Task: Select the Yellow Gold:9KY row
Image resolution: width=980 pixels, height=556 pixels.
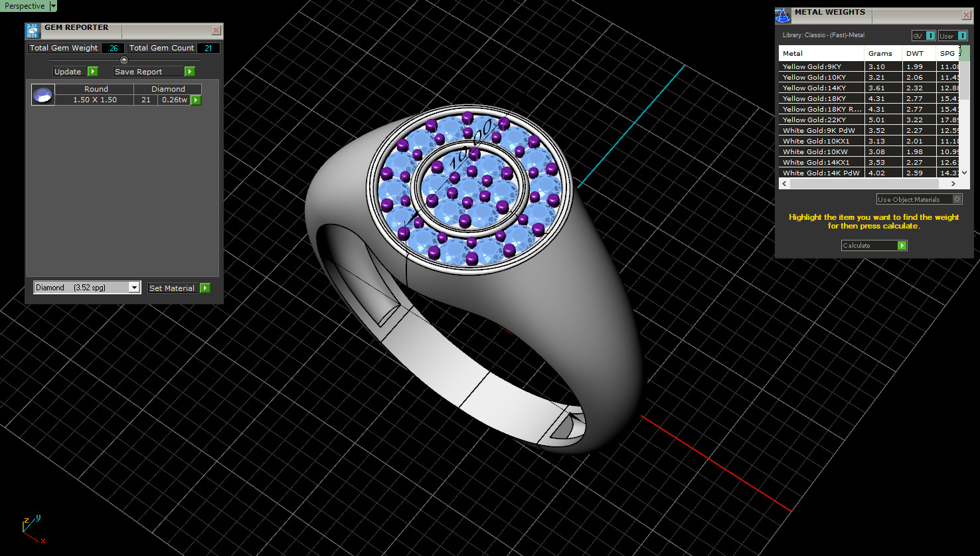Action: [870, 66]
